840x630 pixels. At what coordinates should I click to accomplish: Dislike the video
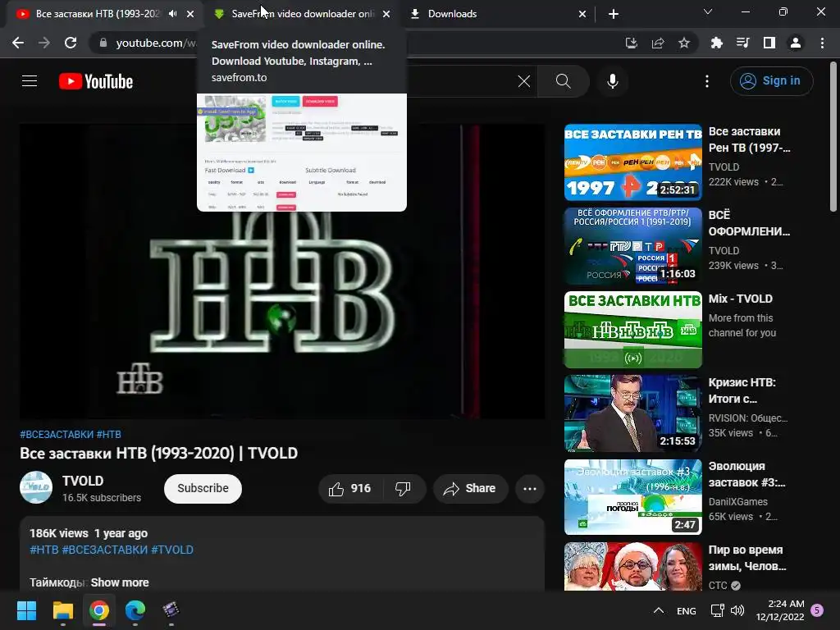click(x=403, y=489)
